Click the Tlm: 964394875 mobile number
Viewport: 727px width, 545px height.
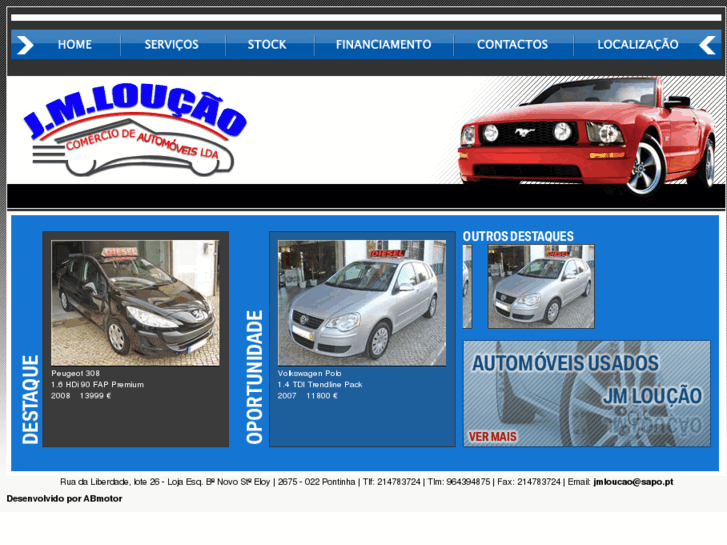click(459, 482)
